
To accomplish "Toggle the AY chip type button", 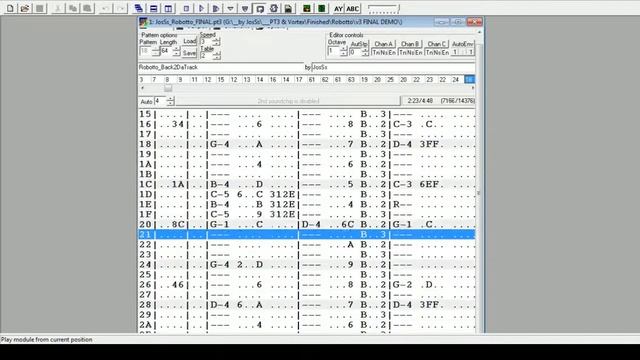I will pos(338,8).
